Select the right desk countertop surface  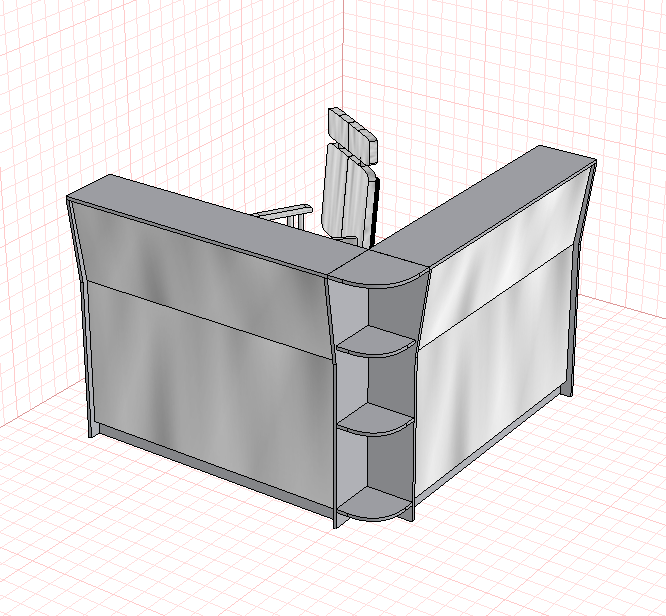pos(482,204)
